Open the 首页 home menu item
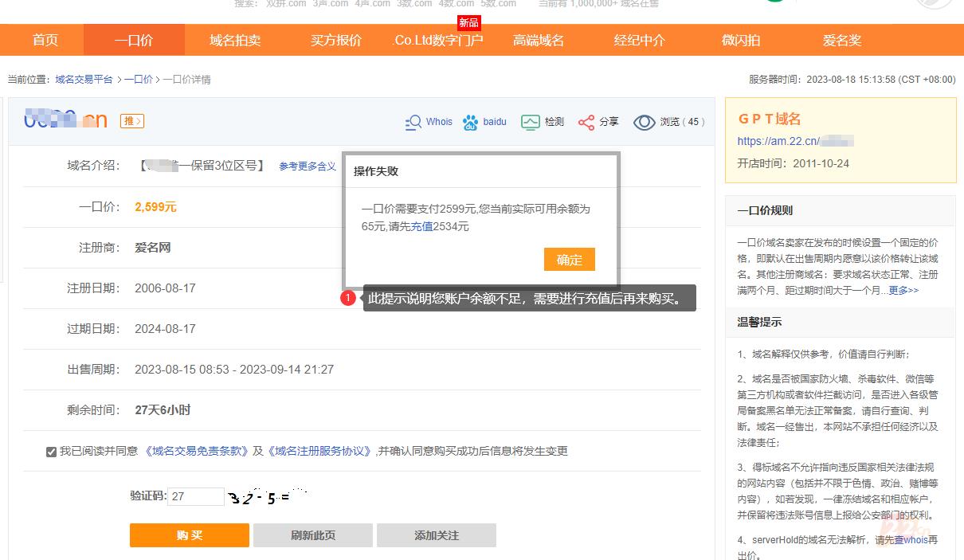 tap(45, 40)
